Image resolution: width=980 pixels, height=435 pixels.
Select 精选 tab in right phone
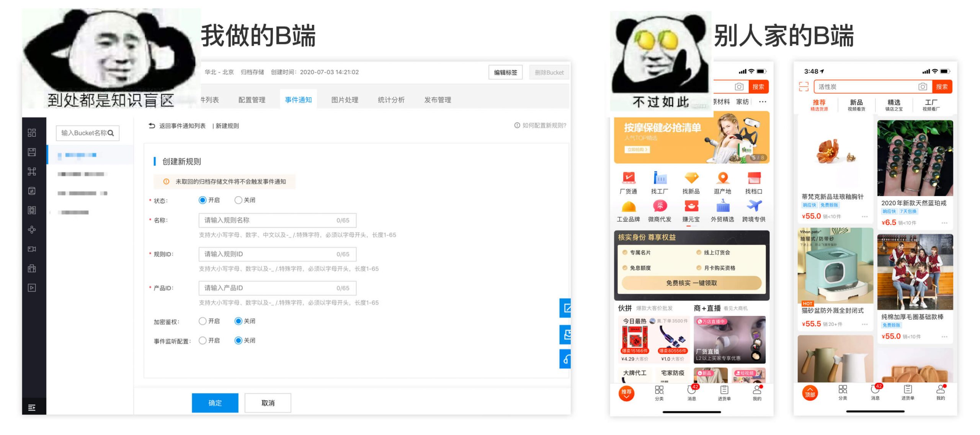point(893,105)
